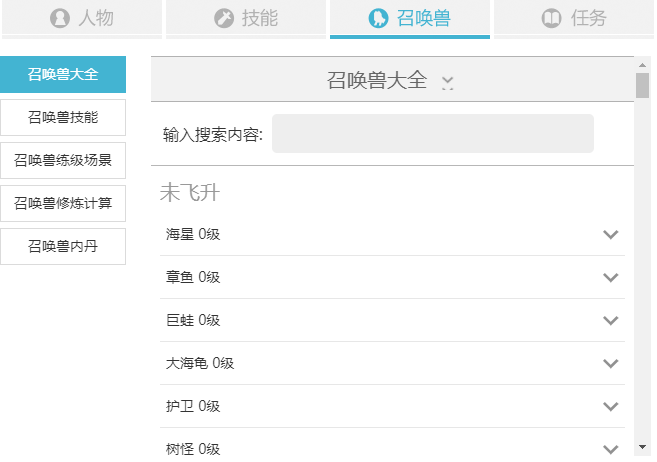Click the pet icon on 召唤兽 tab
This screenshot has width=657, height=462.
[378, 18]
